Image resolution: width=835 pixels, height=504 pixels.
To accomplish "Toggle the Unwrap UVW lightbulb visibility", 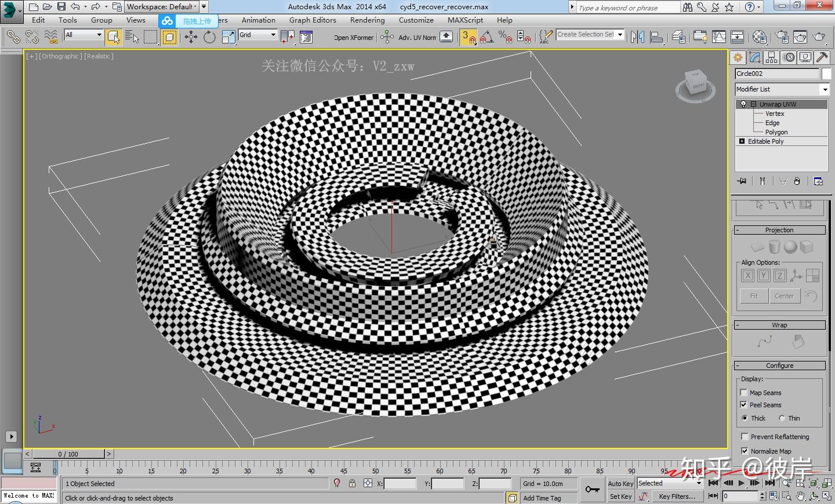I will [x=743, y=104].
